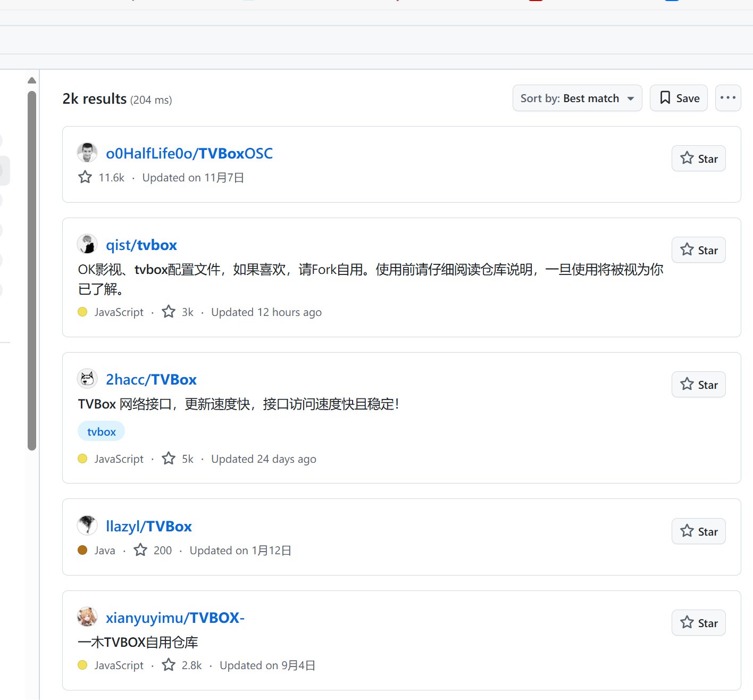
Task: Click the 2hacc/TVBox description text
Action: click(238, 404)
